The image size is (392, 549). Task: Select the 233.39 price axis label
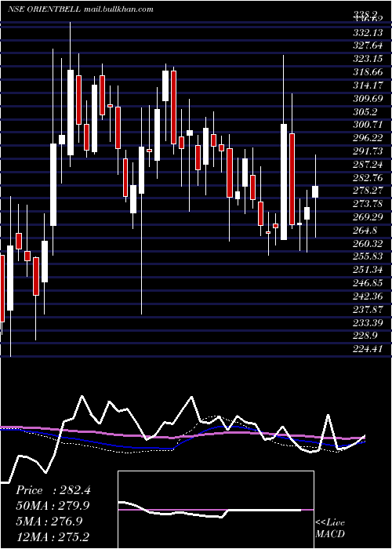click(x=367, y=322)
